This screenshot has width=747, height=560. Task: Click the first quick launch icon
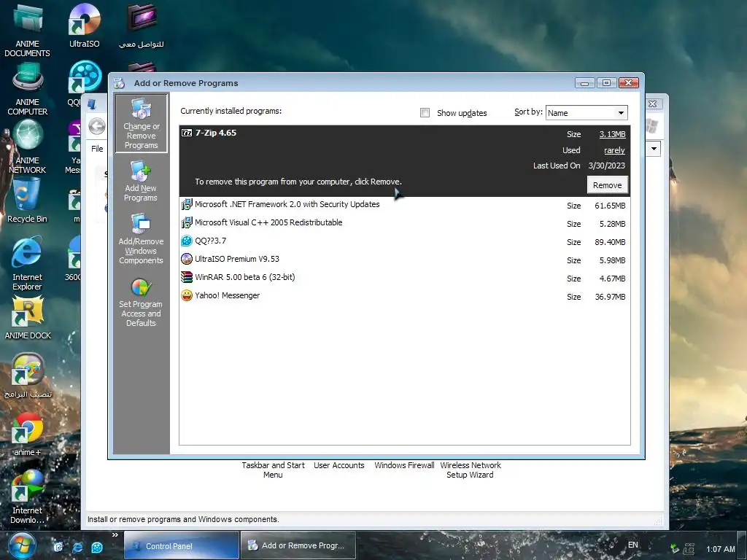coord(58,547)
